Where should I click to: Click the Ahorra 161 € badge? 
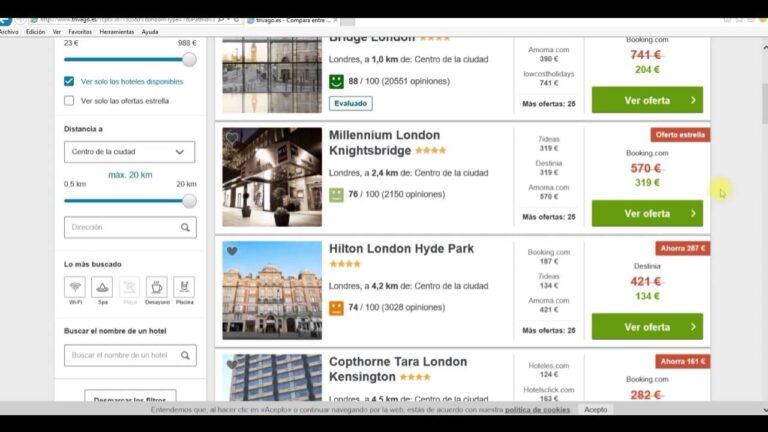[682, 361]
